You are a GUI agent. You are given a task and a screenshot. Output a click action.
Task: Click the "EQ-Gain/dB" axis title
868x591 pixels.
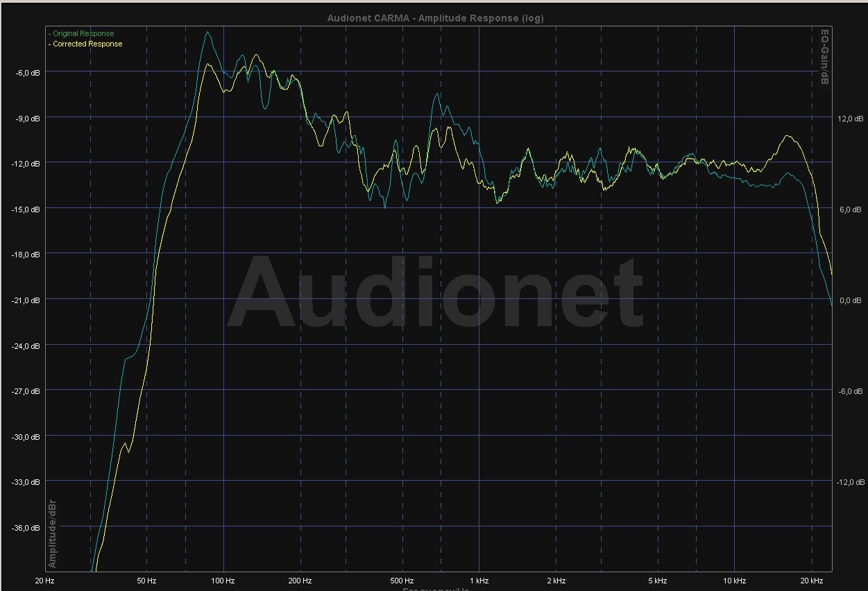(825, 57)
